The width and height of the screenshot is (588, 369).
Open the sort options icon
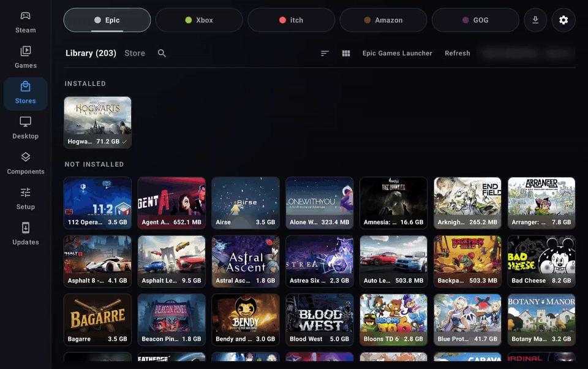pos(325,53)
